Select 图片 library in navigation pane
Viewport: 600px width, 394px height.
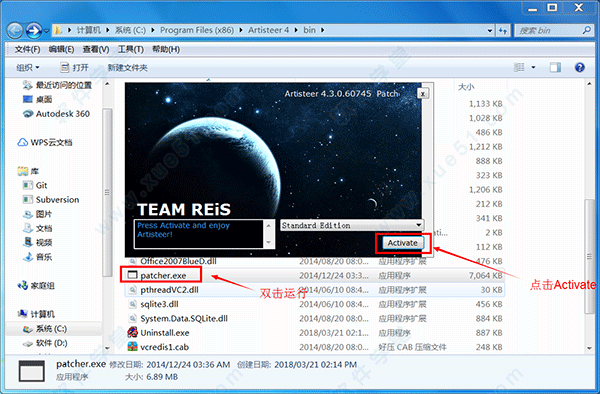38,214
